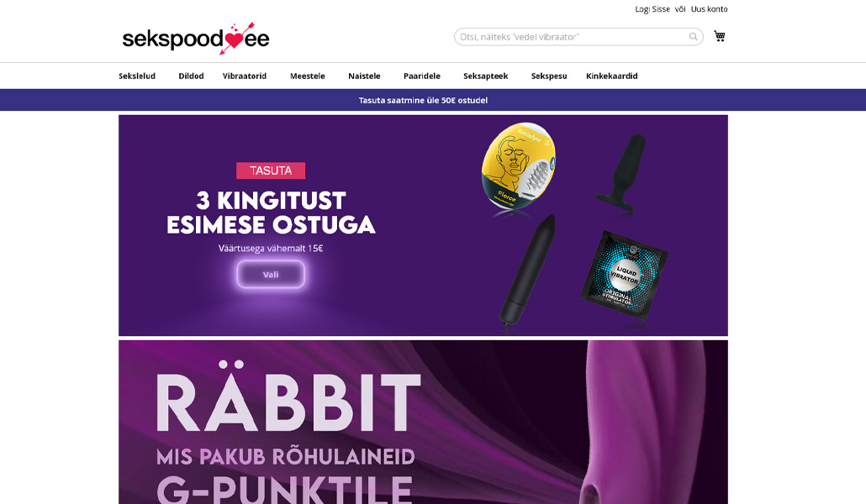Open the Seksapteek menu category
Image resolution: width=866 pixels, height=504 pixels.
tap(485, 76)
